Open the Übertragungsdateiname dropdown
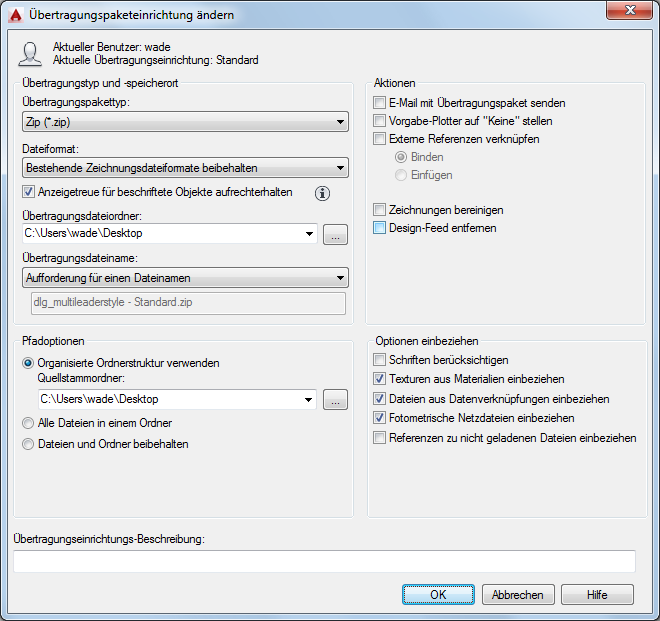660x621 pixels. pos(185,278)
